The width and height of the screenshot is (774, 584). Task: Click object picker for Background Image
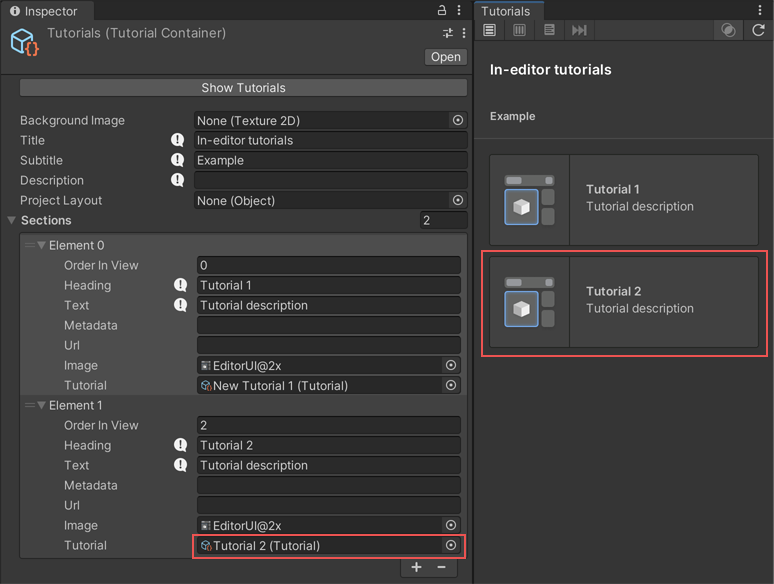(x=457, y=120)
